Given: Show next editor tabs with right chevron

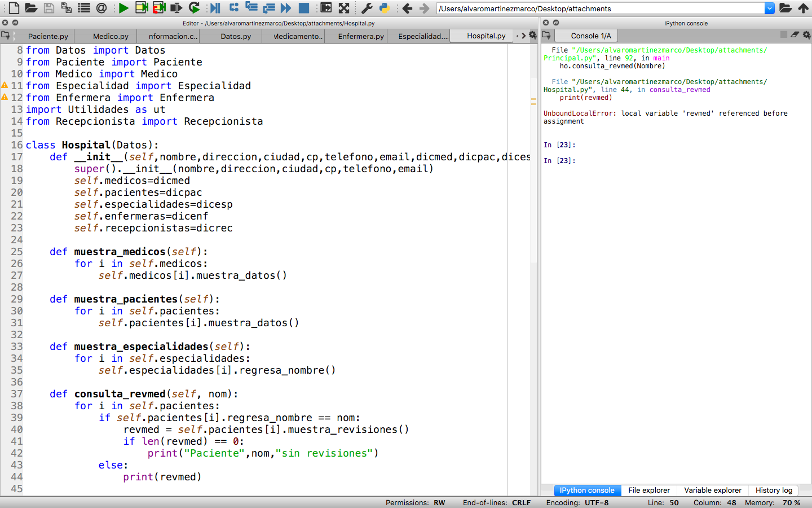Looking at the screenshot, I should coord(524,36).
